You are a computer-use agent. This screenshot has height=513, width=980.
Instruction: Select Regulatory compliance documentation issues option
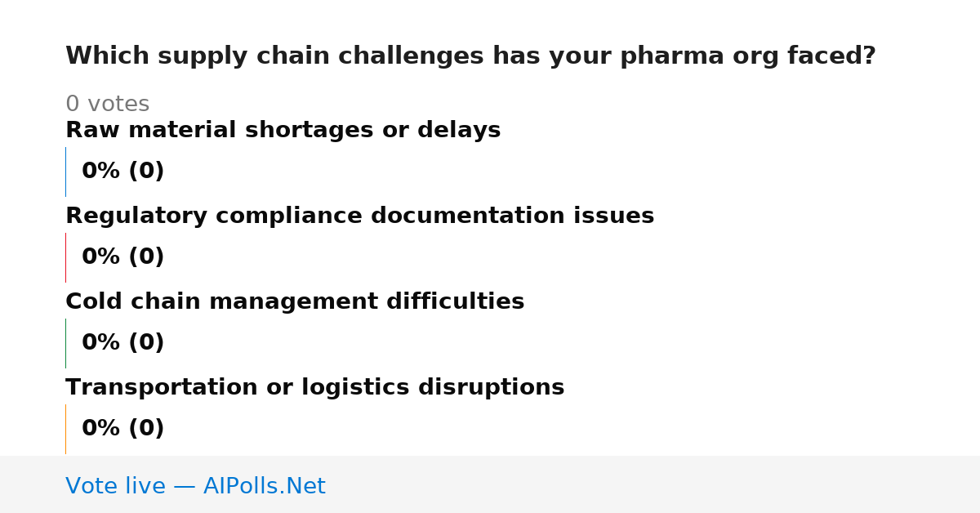359,216
